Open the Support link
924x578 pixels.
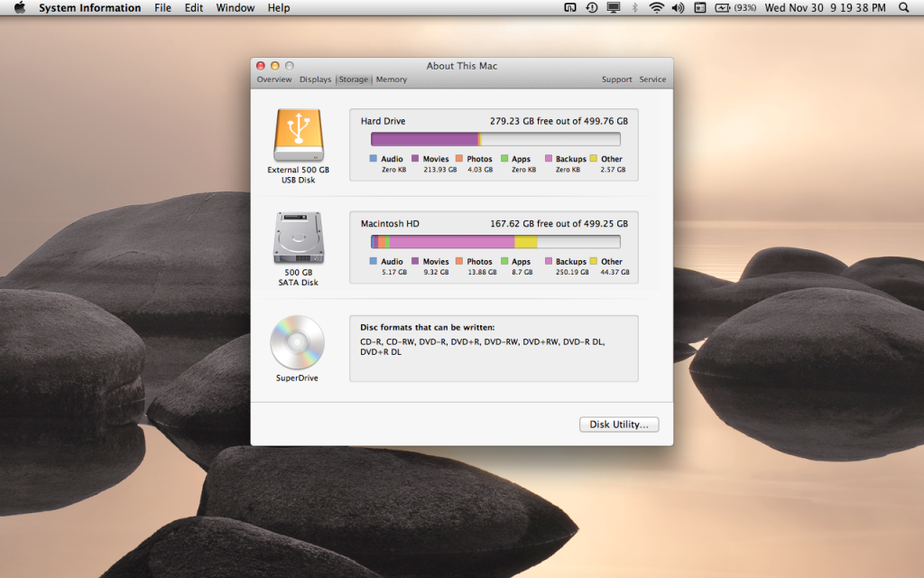616,79
